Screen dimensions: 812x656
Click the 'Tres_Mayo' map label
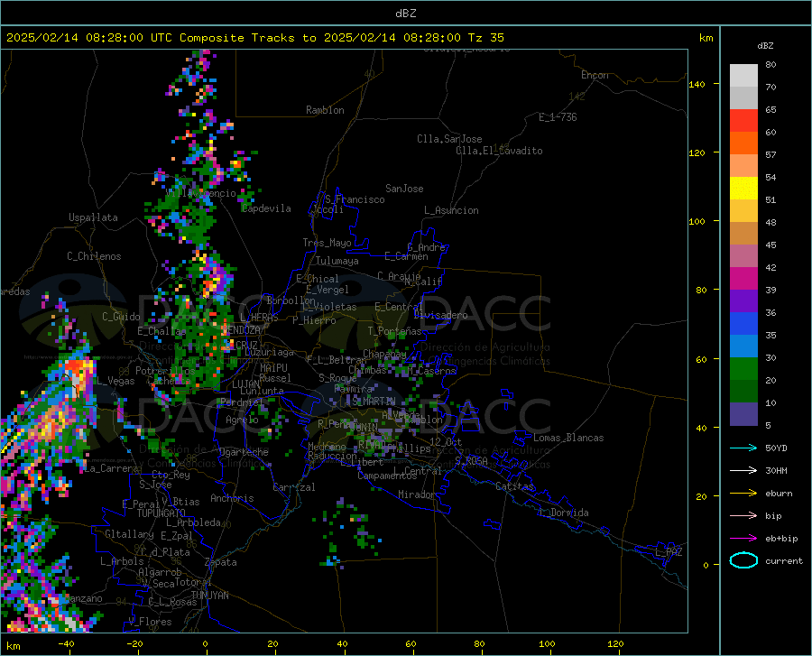(x=327, y=243)
